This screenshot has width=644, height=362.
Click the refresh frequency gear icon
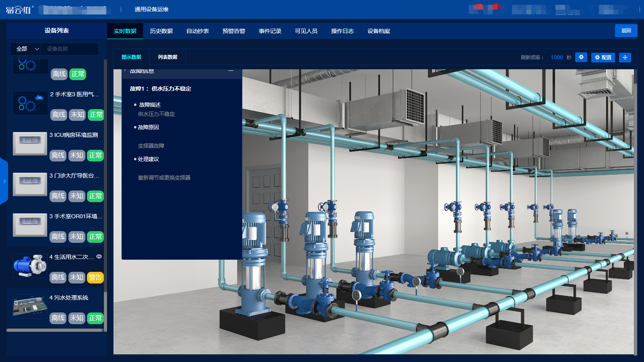pos(581,57)
